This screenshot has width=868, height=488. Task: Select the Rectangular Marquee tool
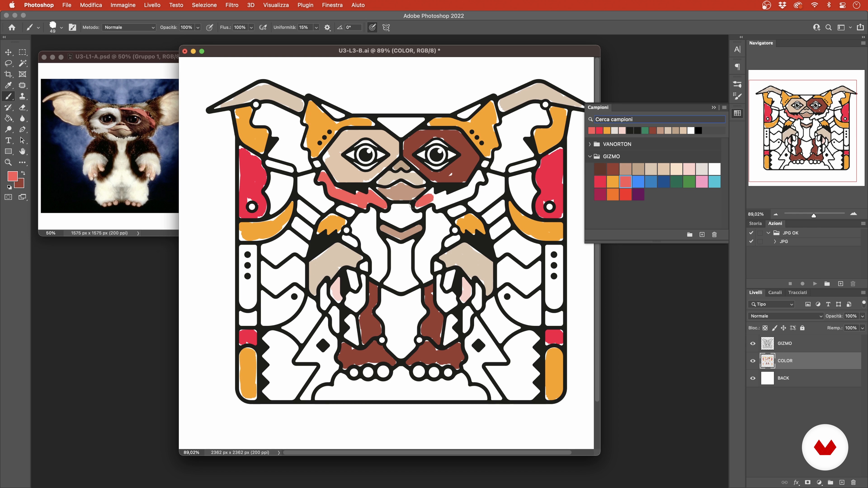pyautogui.click(x=22, y=52)
